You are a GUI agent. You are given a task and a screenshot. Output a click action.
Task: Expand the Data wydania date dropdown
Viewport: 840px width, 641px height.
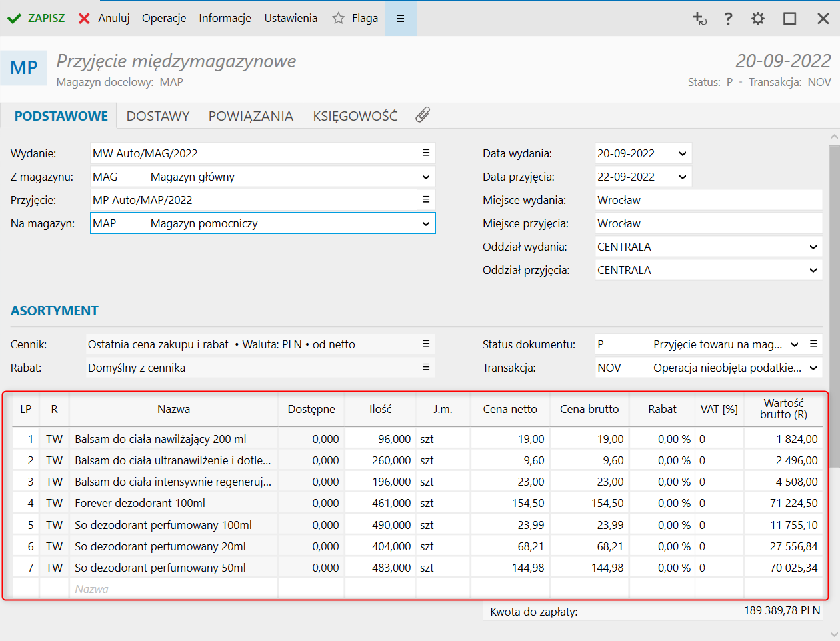(x=683, y=154)
